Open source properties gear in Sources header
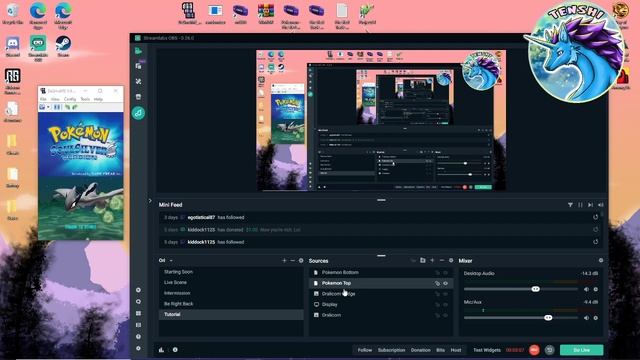 coord(451,260)
